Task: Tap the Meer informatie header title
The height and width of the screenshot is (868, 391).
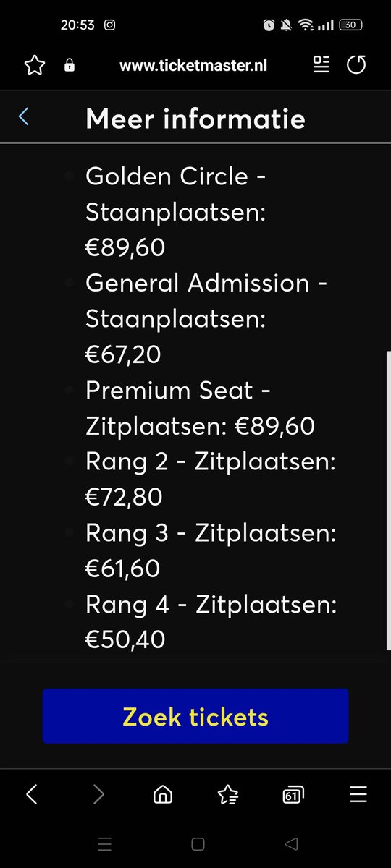Action: click(x=195, y=118)
